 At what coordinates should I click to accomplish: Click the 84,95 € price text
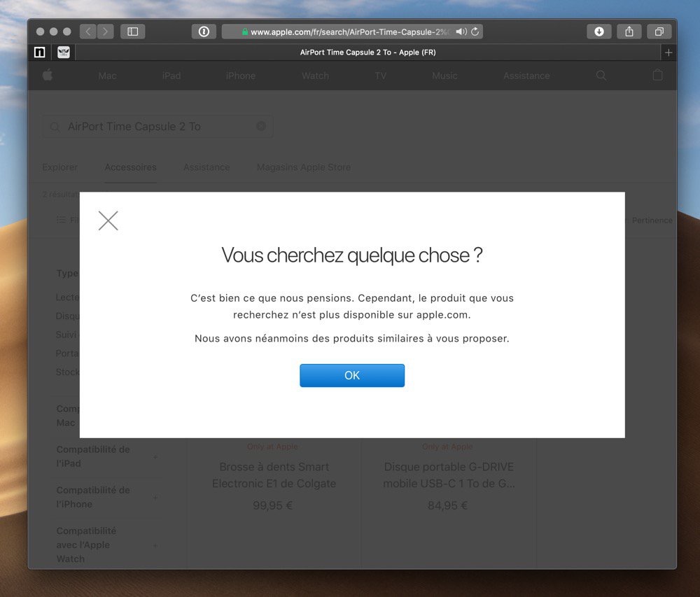[x=447, y=505]
